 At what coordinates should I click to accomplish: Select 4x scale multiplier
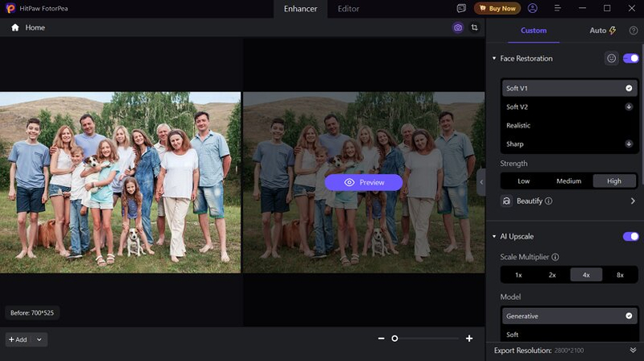coord(586,274)
